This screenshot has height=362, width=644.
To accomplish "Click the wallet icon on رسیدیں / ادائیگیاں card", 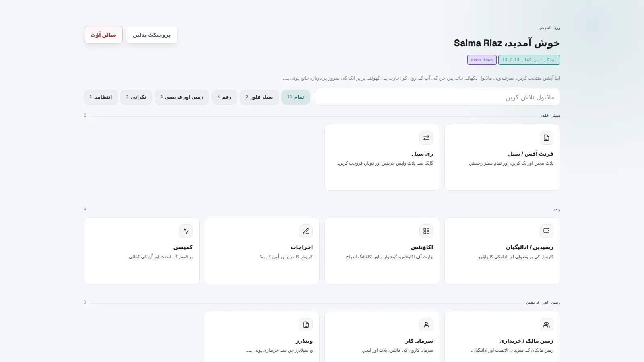I will tap(546, 231).
